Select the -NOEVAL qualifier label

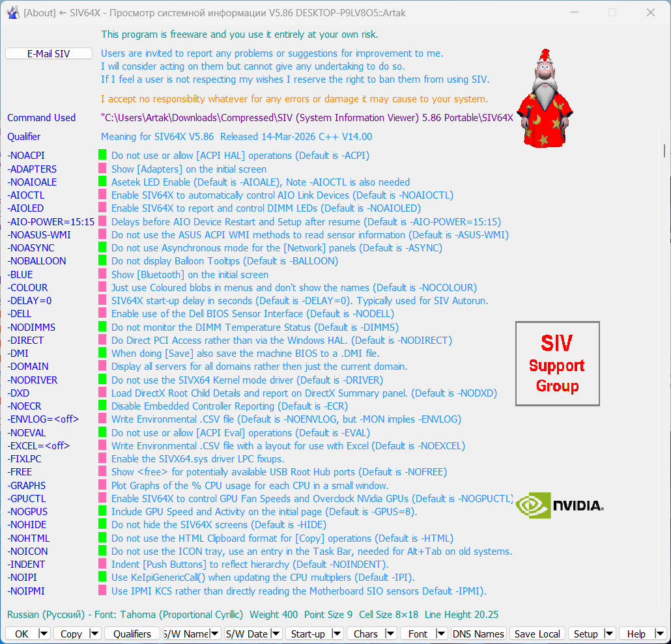pyautogui.click(x=27, y=433)
